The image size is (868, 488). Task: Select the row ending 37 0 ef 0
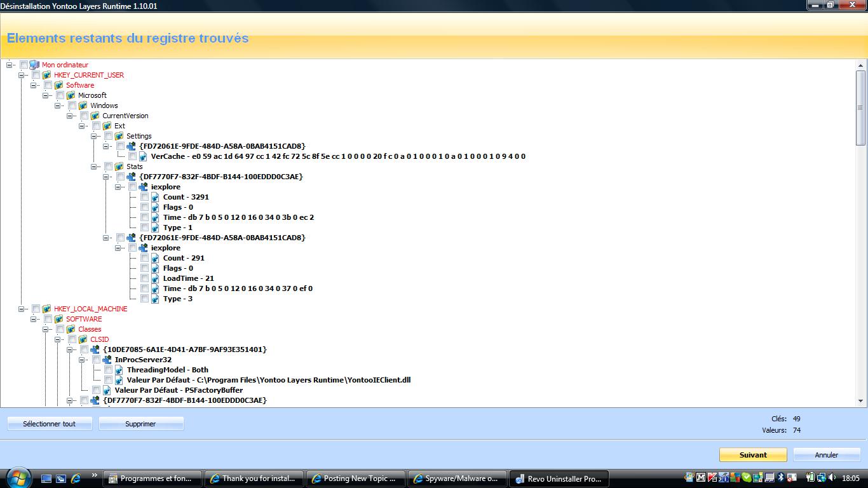point(238,288)
